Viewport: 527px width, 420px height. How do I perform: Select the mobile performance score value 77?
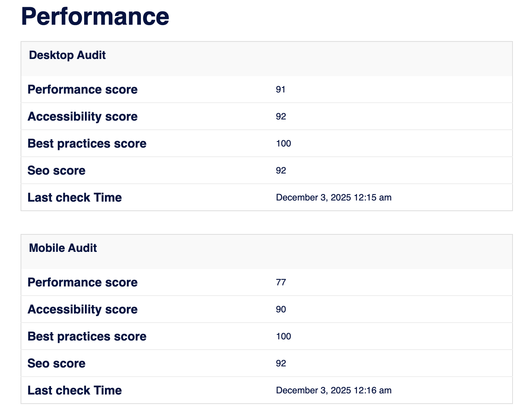point(281,283)
